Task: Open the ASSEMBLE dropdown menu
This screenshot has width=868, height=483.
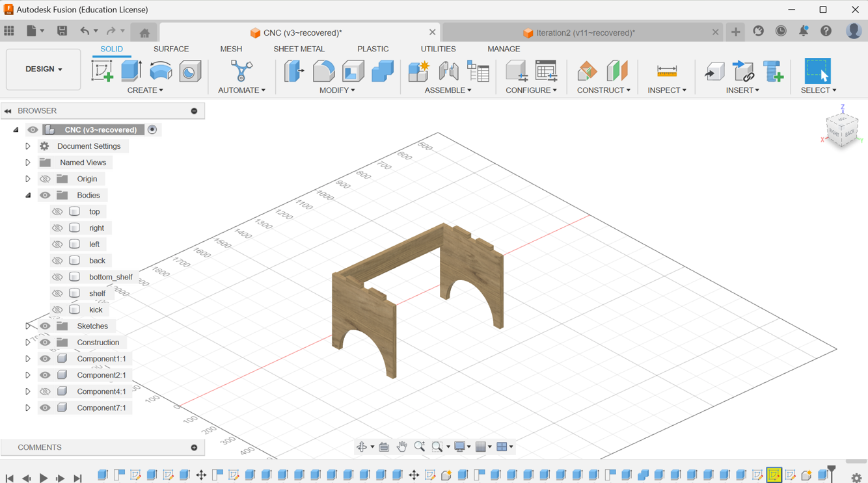Action: pyautogui.click(x=448, y=90)
